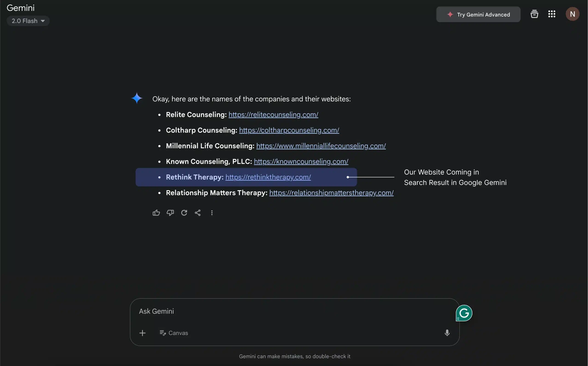
Task: Open the Google apps grid
Action: point(552,14)
